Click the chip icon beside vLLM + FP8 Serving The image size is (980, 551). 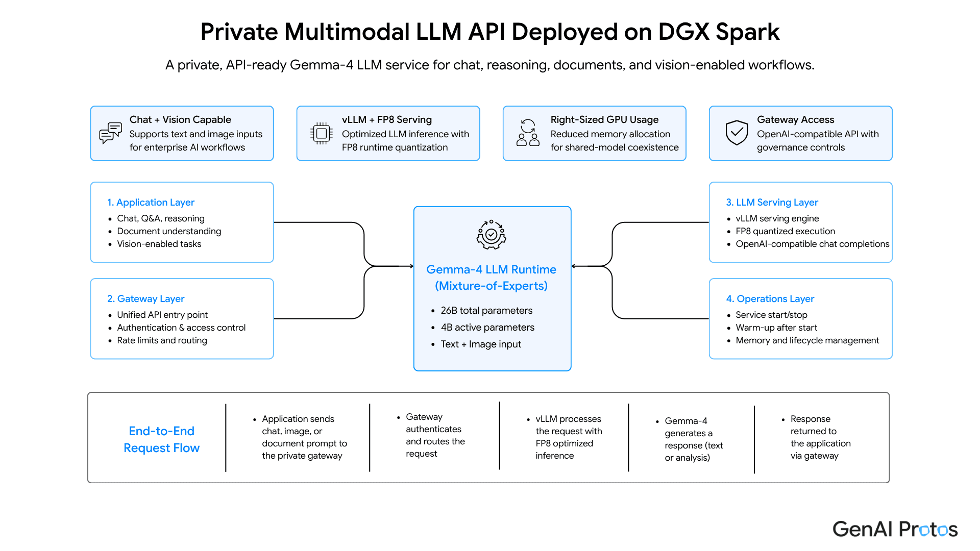coord(322,134)
